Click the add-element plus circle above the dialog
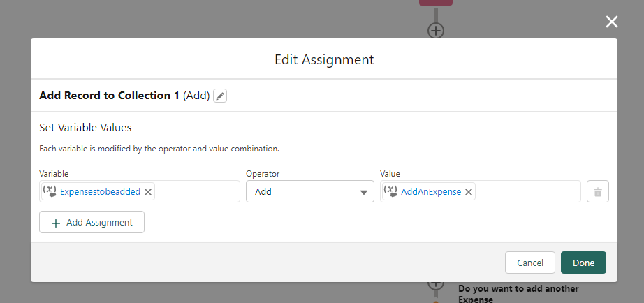This screenshot has height=303, width=644. point(436,31)
